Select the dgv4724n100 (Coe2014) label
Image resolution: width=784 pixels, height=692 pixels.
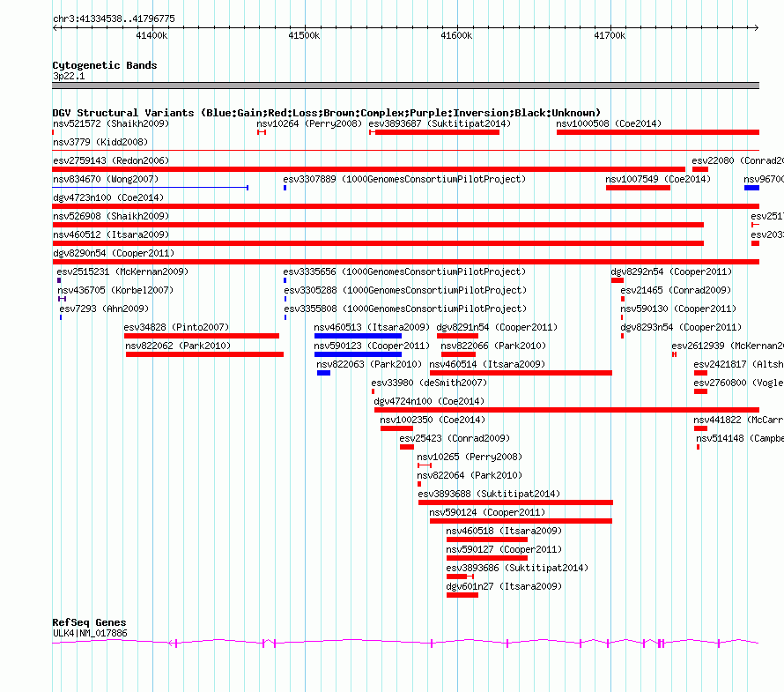click(x=429, y=401)
